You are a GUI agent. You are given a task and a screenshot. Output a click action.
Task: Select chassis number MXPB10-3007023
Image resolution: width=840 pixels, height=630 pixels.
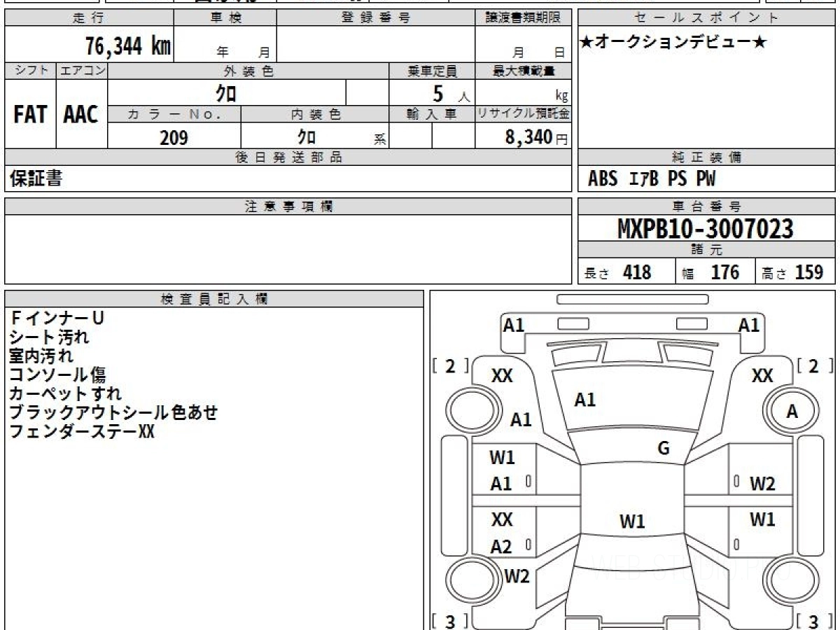pyautogui.click(x=706, y=229)
